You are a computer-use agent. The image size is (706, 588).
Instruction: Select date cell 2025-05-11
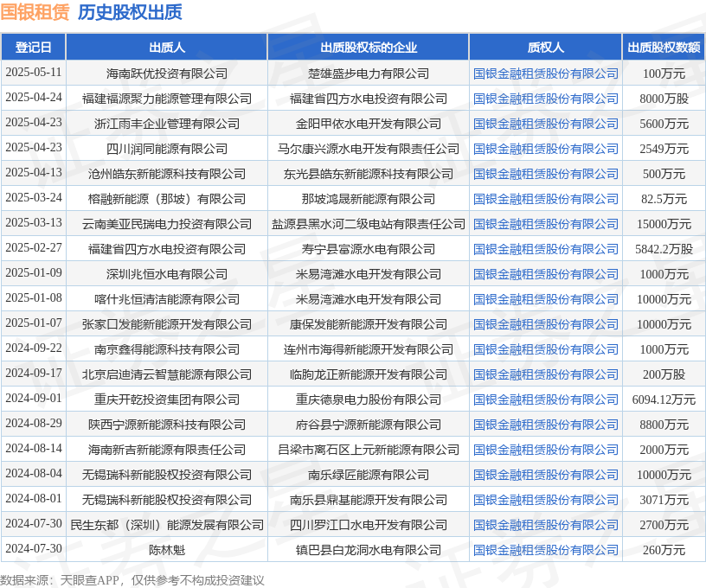34,73
